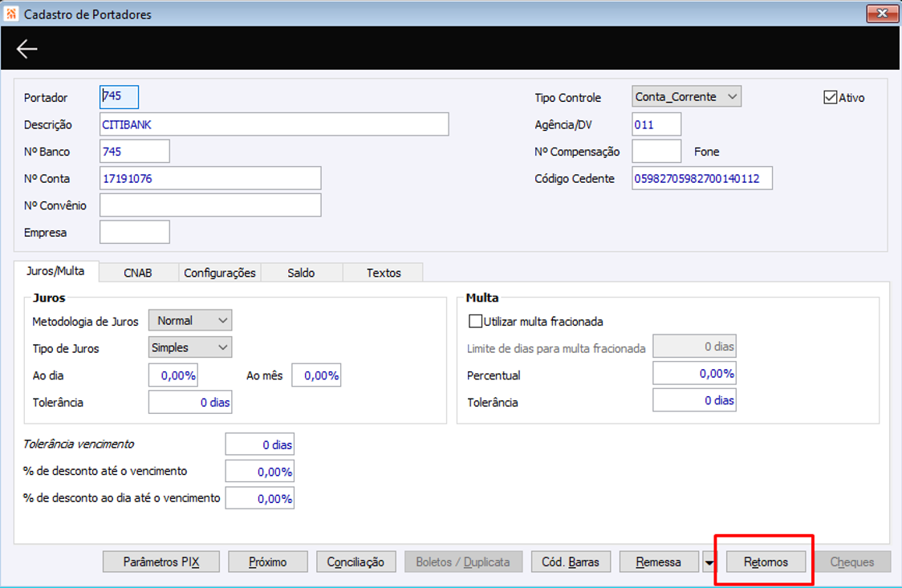
Task: Click the Fone label
Action: tap(706, 152)
